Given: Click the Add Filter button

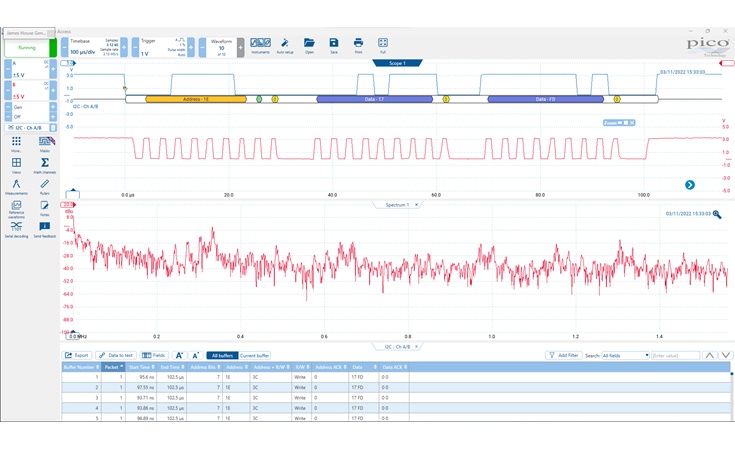Looking at the screenshot, I should (x=564, y=355).
